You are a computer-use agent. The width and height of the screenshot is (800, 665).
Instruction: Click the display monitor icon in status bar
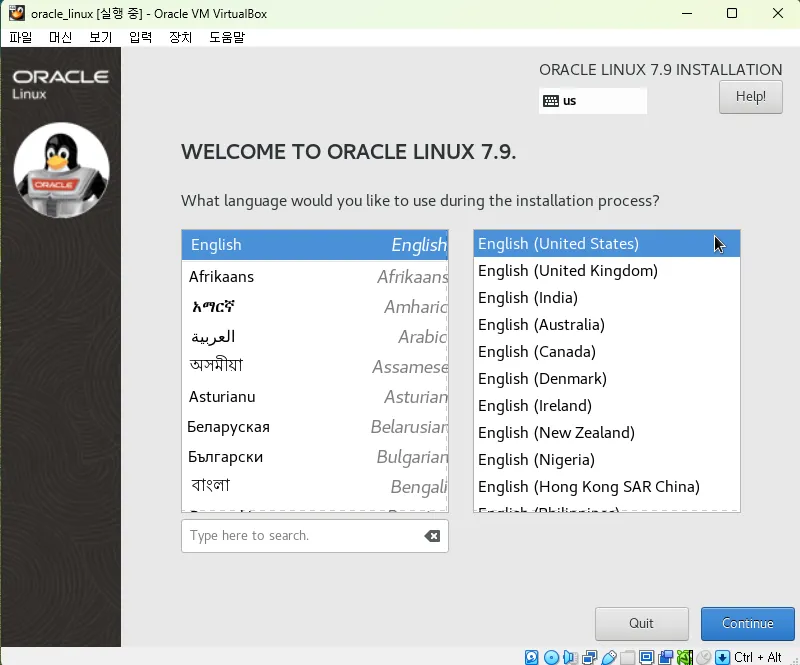(646, 657)
